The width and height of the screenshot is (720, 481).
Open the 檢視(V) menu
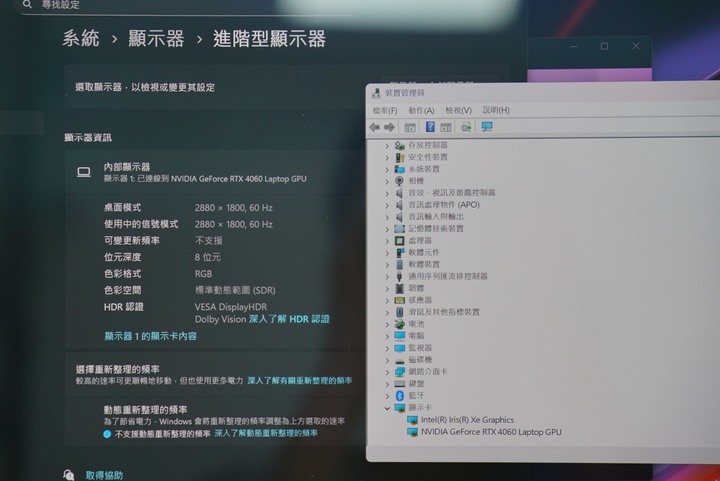coord(458,110)
